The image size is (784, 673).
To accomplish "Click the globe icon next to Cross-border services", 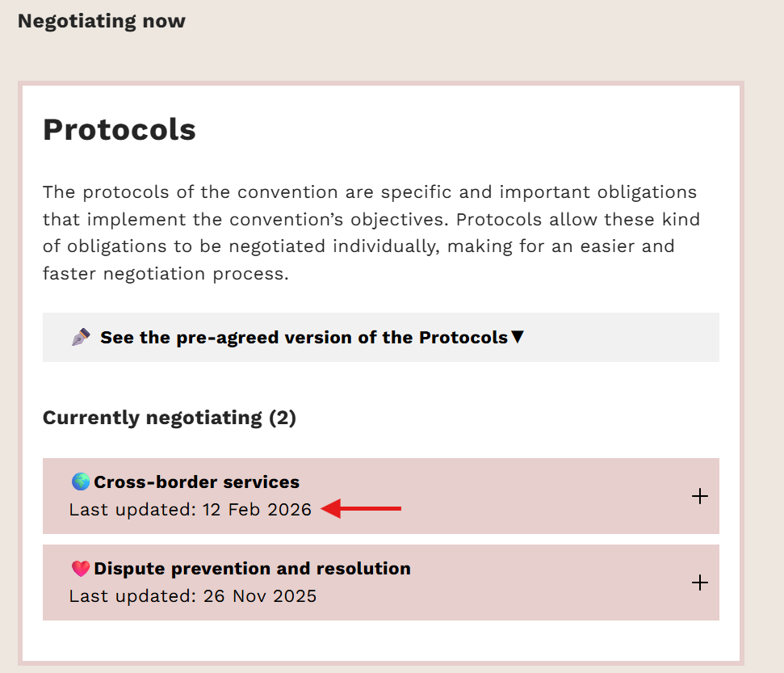I will 81,482.
